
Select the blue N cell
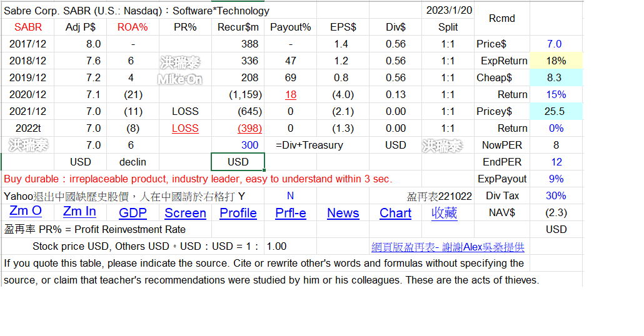coord(290,195)
